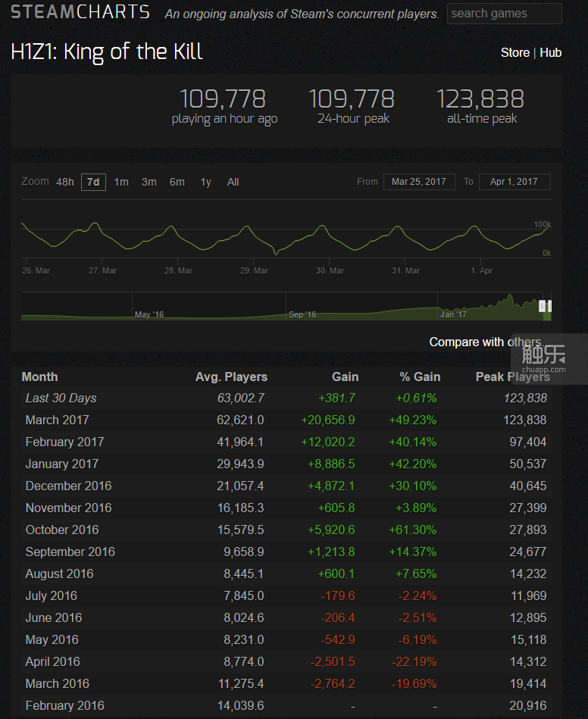Click peak players value 97,404

pyautogui.click(x=528, y=442)
